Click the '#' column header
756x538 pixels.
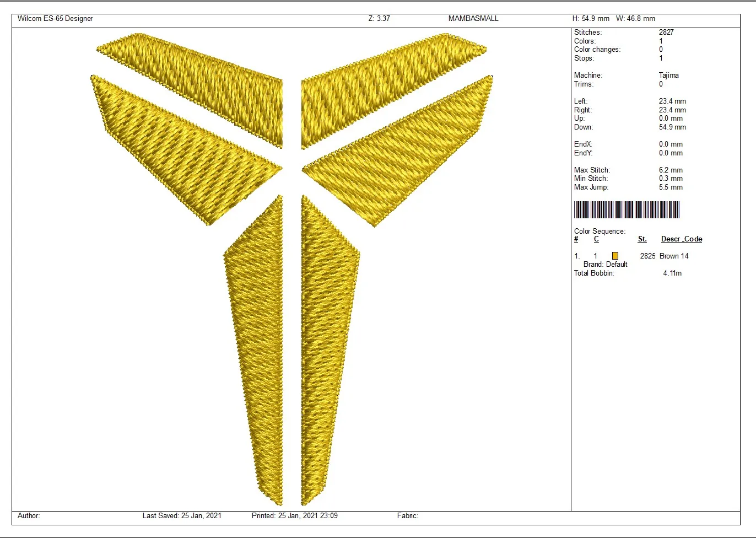(x=576, y=239)
